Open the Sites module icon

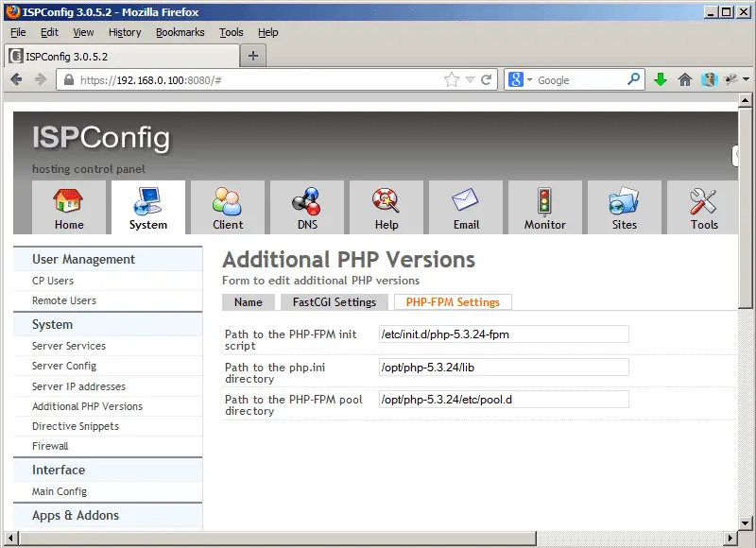(625, 207)
